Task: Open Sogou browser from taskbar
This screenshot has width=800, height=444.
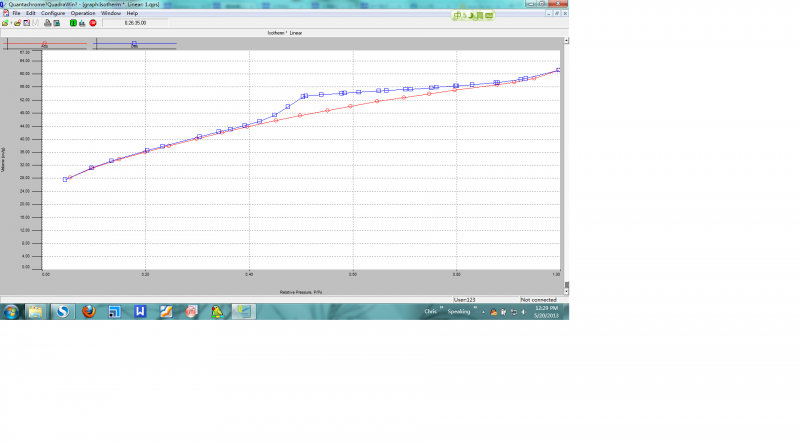Action: 62,312
